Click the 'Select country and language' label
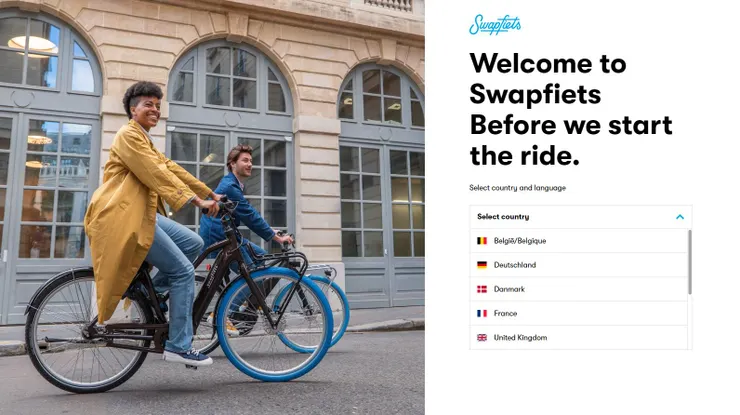Viewport: 740px width, 415px height. pyautogui.click(x=517, y=188)
